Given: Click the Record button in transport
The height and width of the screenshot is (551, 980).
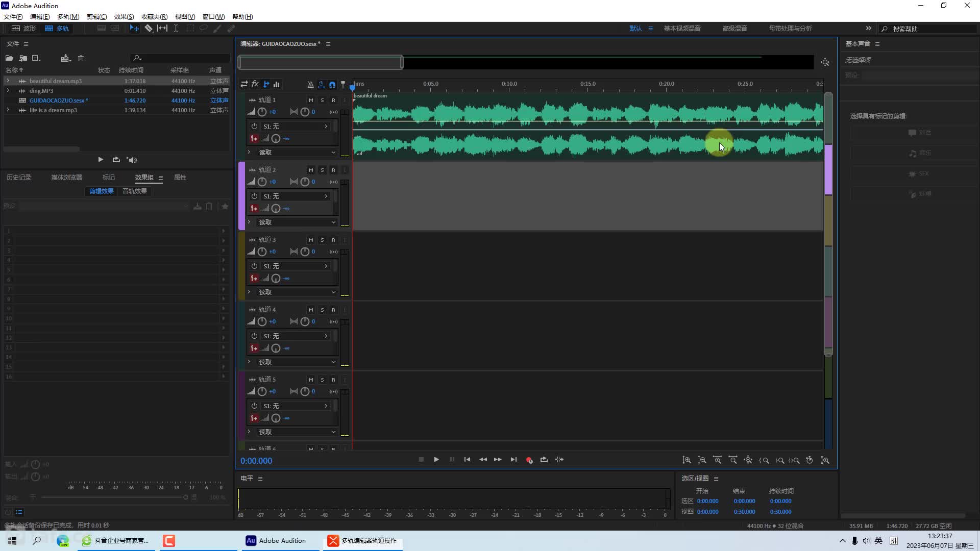Looking at the screenshot, I should tap(529, 460).
